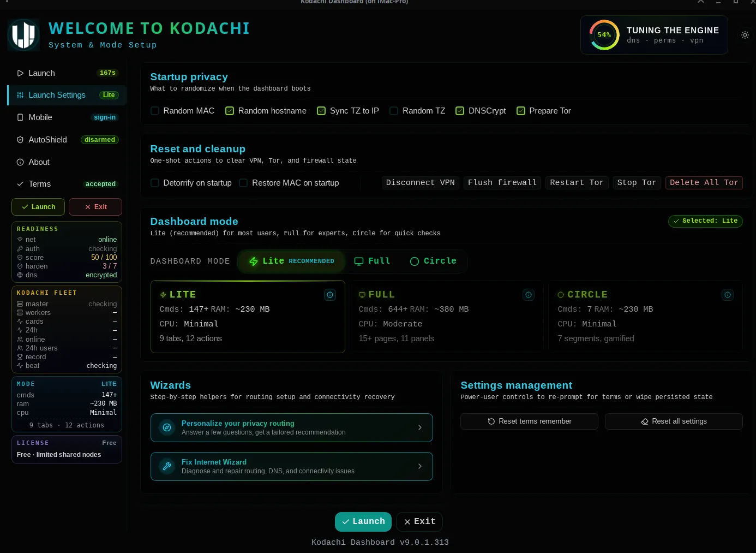The image size is (756, 553).
Task: Click the Delete All Tor button
Action: tap(704, 183)
